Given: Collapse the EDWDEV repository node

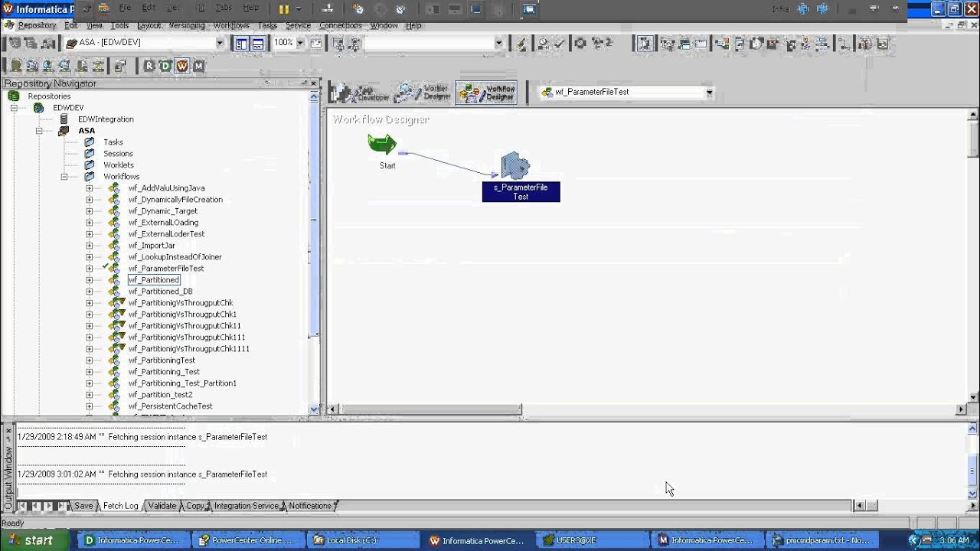Looking at the screenshot, I should tap(14, 108).
